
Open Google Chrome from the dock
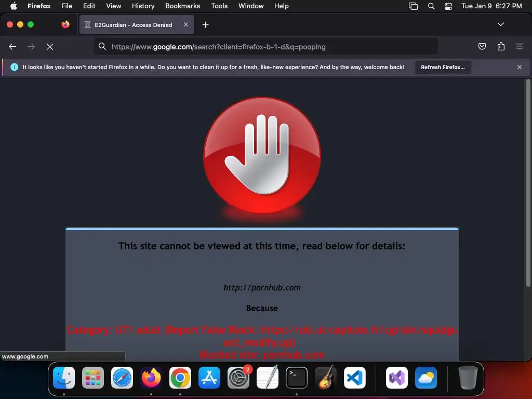coord(180,378)
